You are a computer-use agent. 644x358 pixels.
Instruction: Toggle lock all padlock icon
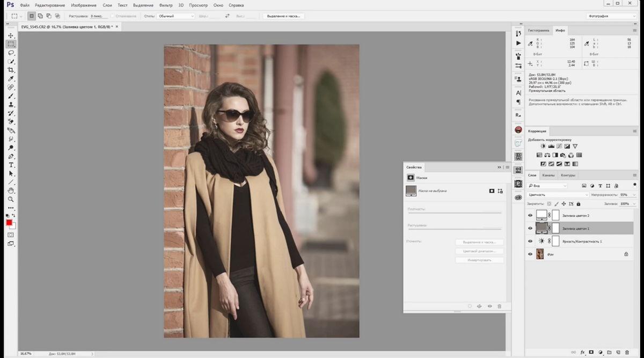point(579,204)
